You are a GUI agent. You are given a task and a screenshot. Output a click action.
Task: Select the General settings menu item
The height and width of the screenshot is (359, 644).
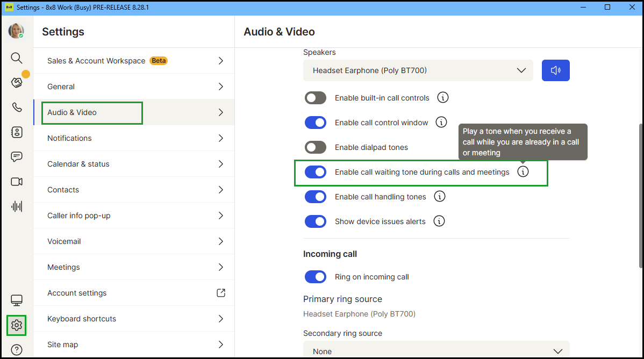click(134, 87)
